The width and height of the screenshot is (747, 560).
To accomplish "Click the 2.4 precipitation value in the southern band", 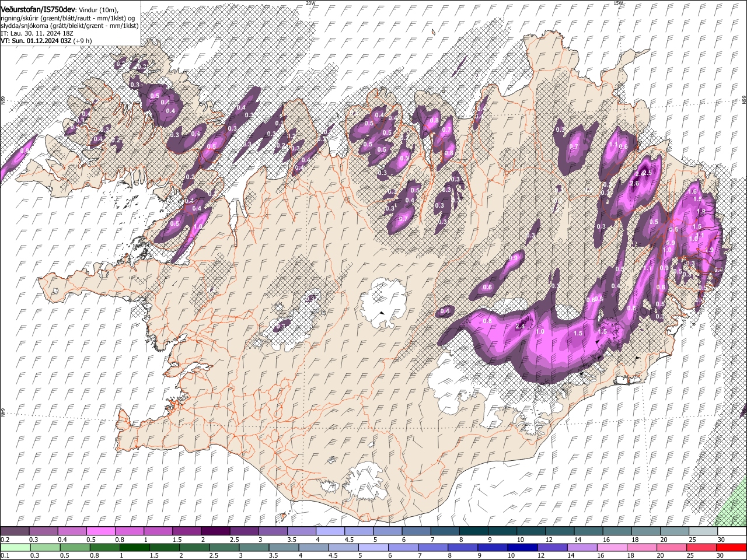I will click(520, 327).
